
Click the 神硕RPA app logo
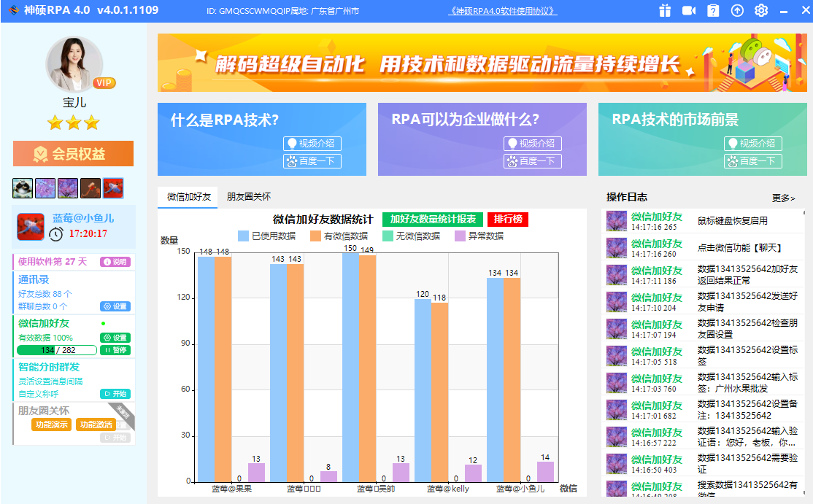pyautogui.click(x=14, y=10)
